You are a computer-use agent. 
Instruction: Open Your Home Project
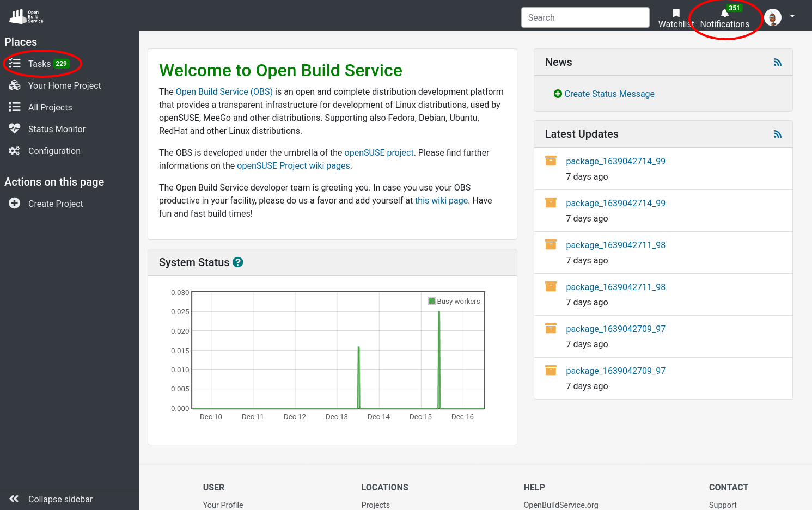[64, 85]
